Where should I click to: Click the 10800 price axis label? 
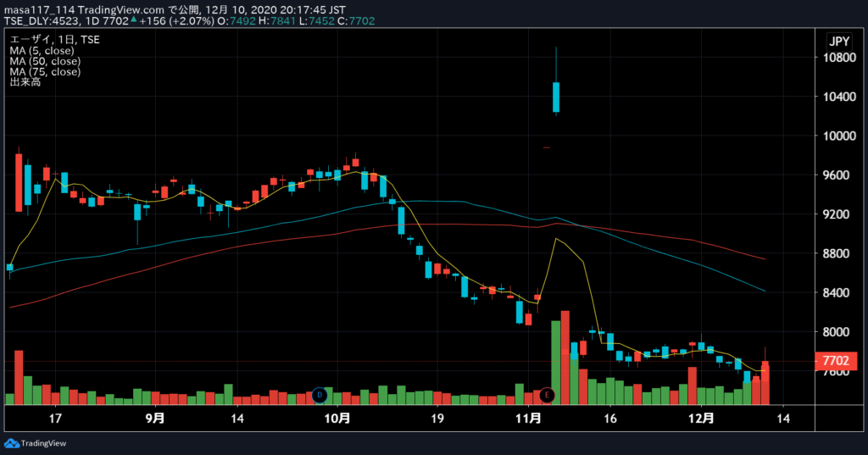coord(839,58)
